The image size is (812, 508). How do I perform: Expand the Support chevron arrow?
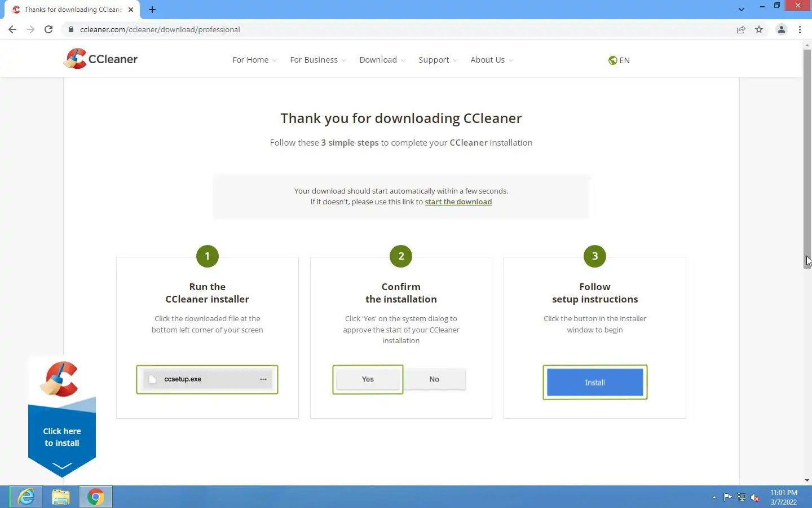pyautogui.click(x=454, y=60)
